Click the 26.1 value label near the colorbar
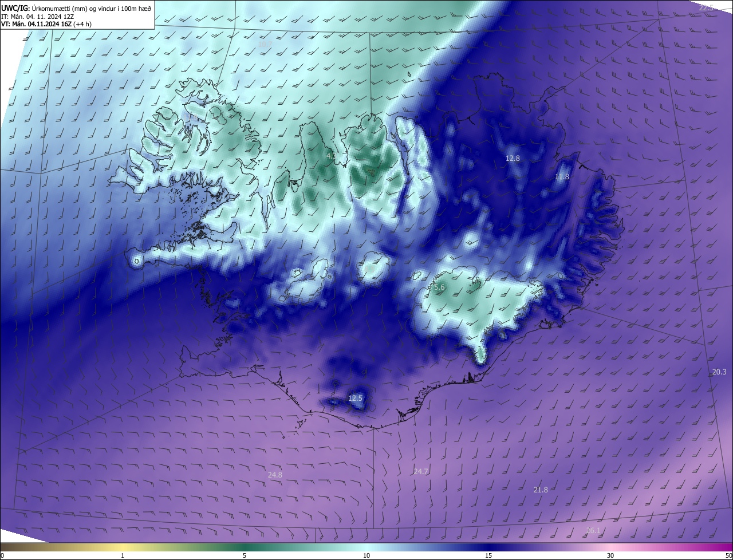 click(594, 531)
